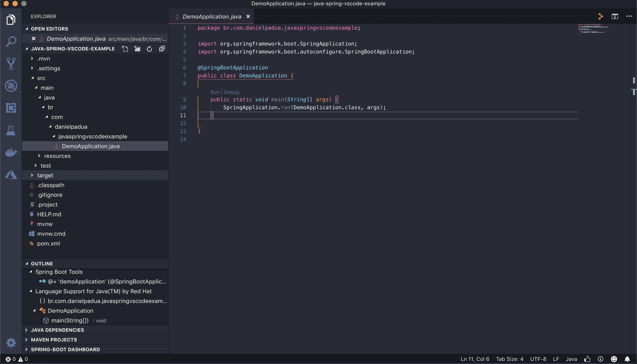637x364 pixels.
Task: Click the New File icon in Explorer
Action: (125, 49)
